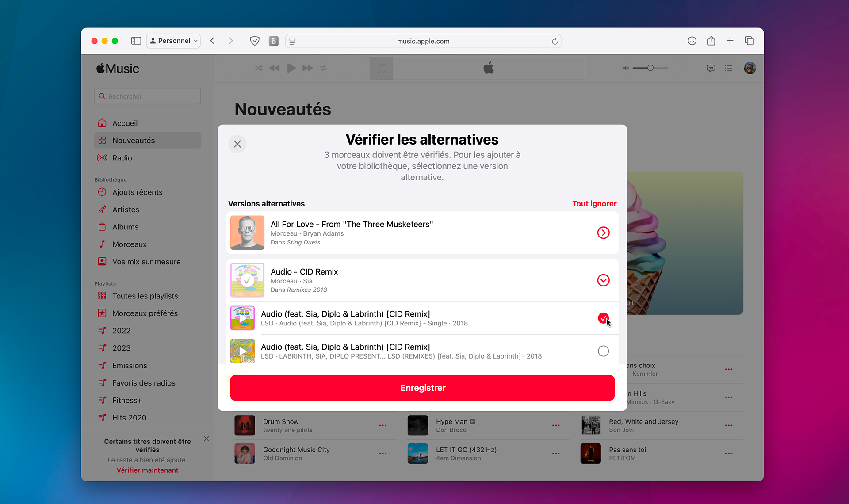Click the Rechercher search field

point(147,96)
